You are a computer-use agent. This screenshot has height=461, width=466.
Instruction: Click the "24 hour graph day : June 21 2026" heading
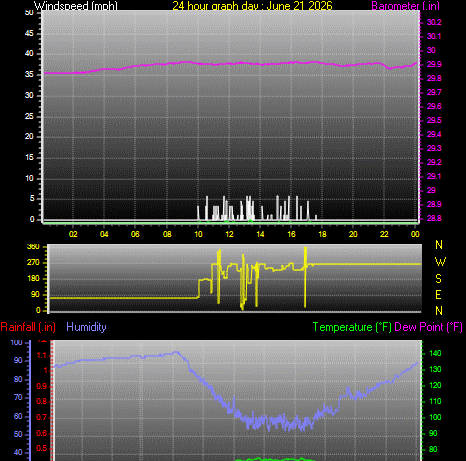coord(252,5)
